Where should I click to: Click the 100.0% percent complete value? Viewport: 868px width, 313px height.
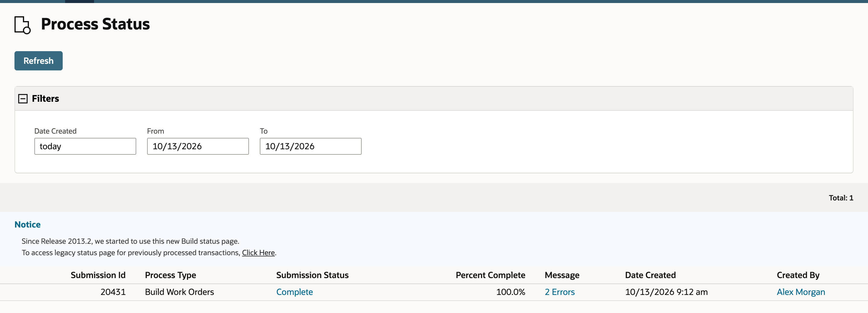[x=511, y=292]
